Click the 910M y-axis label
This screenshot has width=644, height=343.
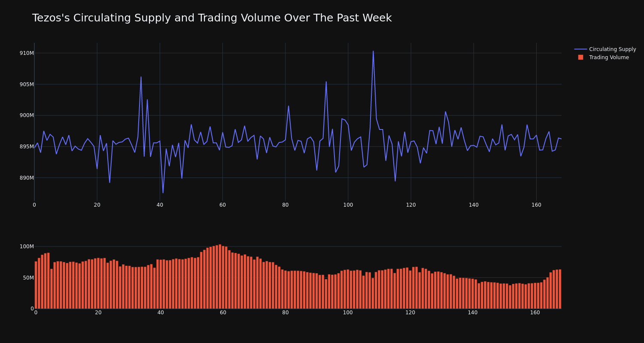[x=27, y=53]
